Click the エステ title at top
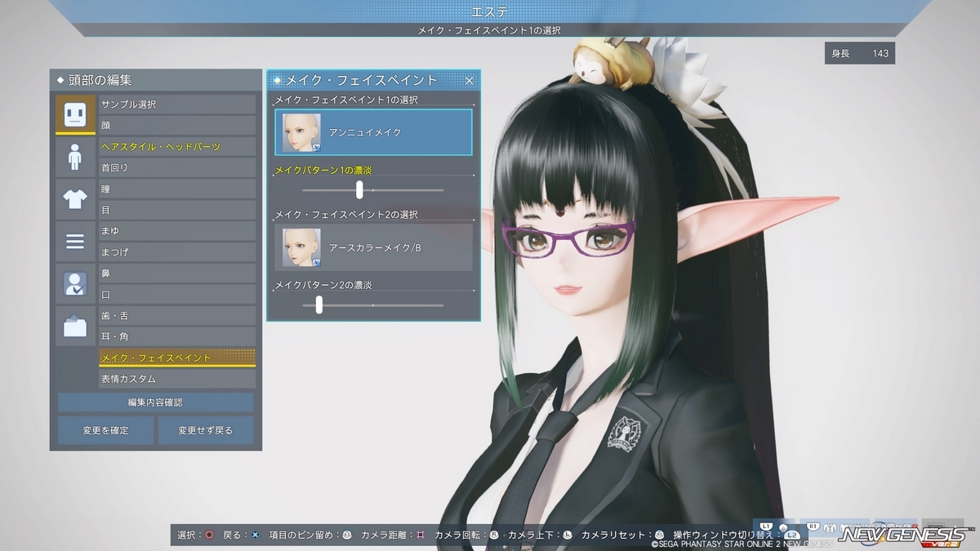980x551 pixels. click(490, 11)
